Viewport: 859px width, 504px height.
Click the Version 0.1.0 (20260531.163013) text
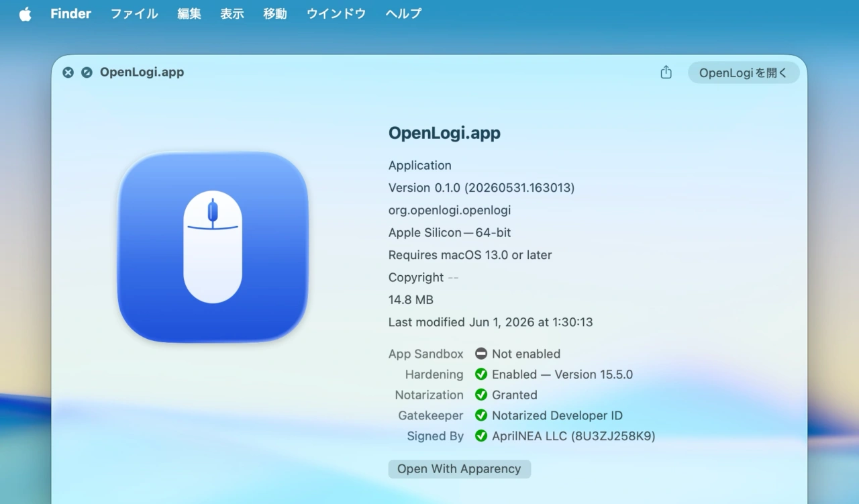(x=481, y=188)
